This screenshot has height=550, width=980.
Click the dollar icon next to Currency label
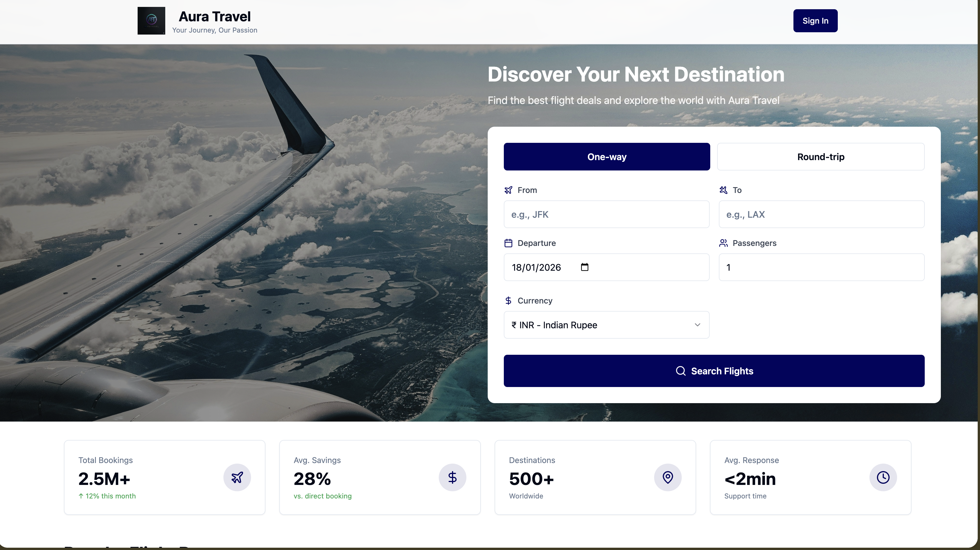509,300
